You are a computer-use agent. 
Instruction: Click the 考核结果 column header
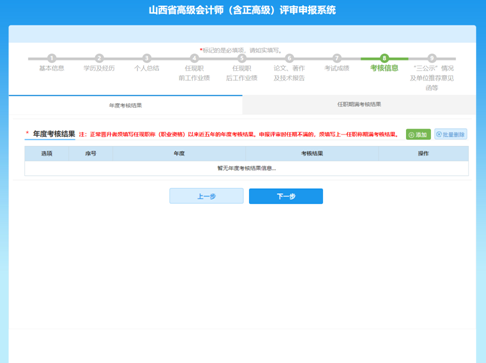pos(312,153)
